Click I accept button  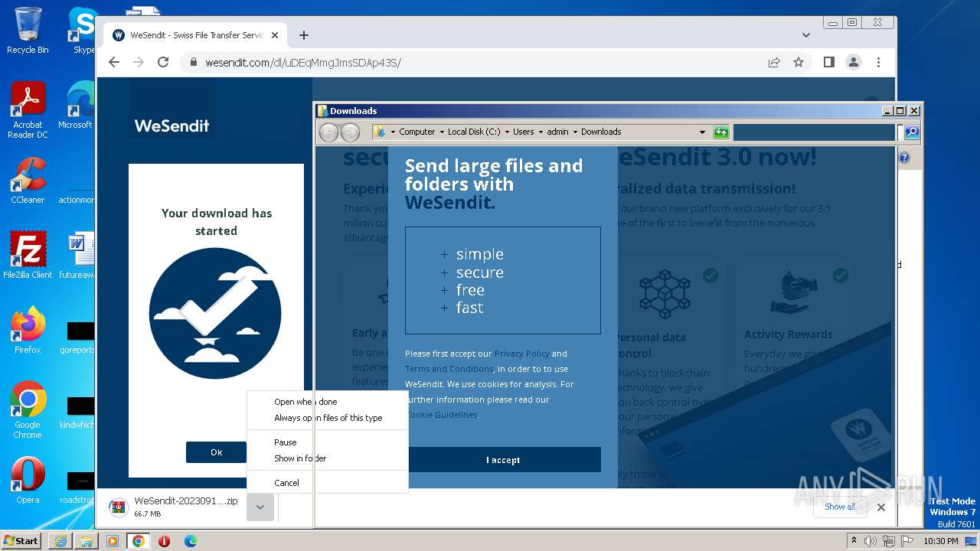[503, 460]
